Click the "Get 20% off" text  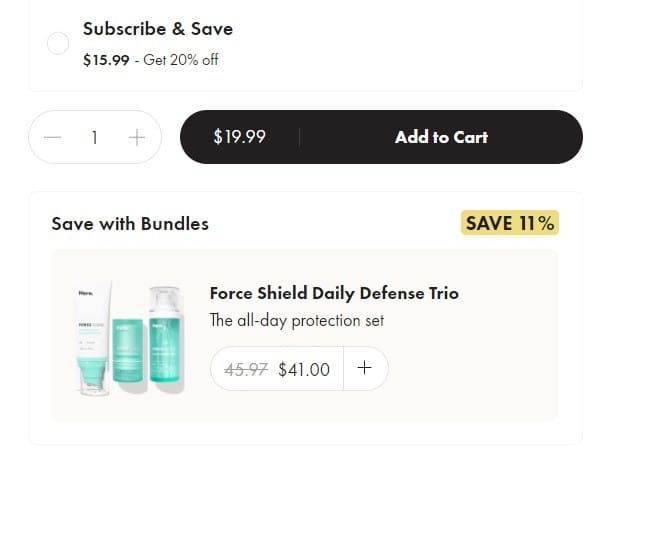181,60
